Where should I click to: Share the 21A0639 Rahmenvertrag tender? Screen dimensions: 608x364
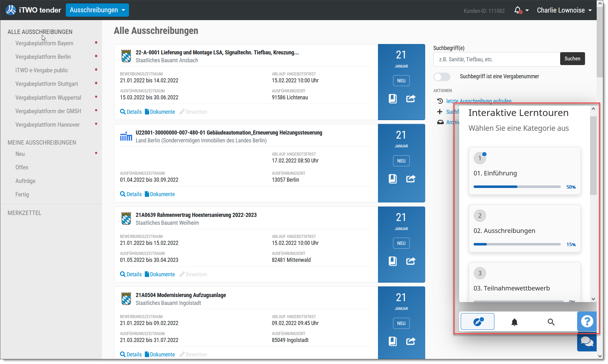click(411, 261)
